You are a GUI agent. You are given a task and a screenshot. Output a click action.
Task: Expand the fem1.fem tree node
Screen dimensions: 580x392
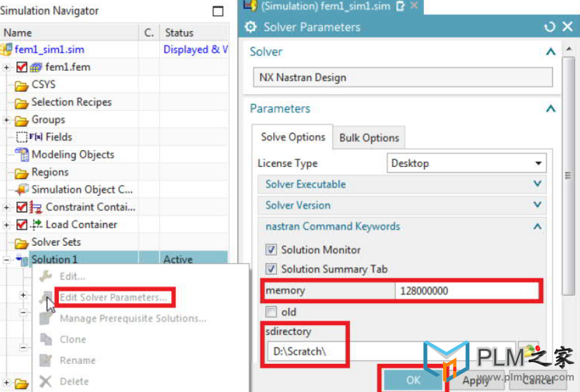[x=6, y=68]
